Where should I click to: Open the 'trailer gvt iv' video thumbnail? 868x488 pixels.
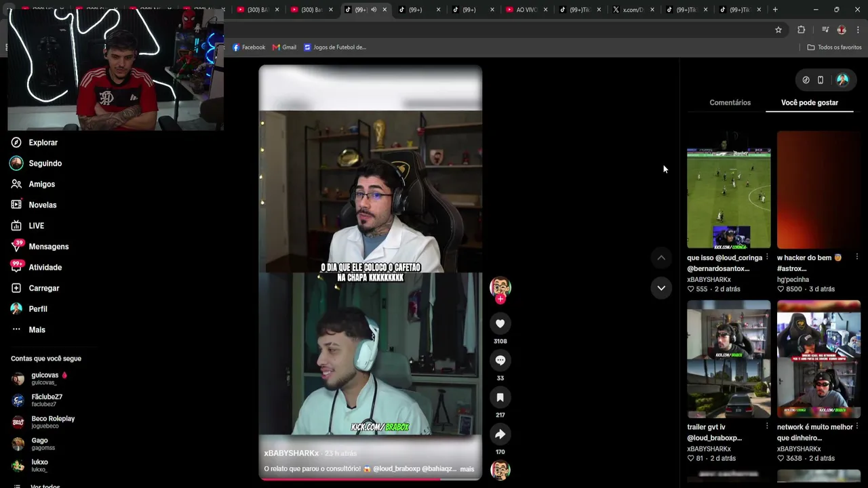click(728, 359)
